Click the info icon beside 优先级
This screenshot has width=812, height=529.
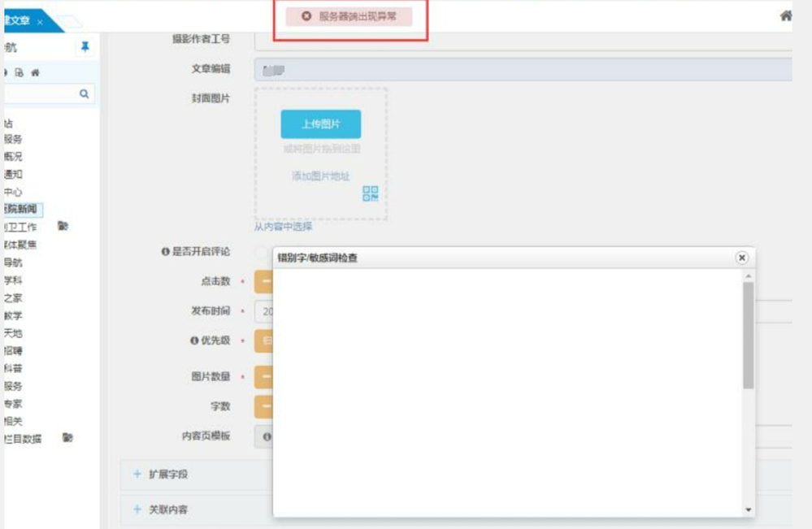point(194,340)
